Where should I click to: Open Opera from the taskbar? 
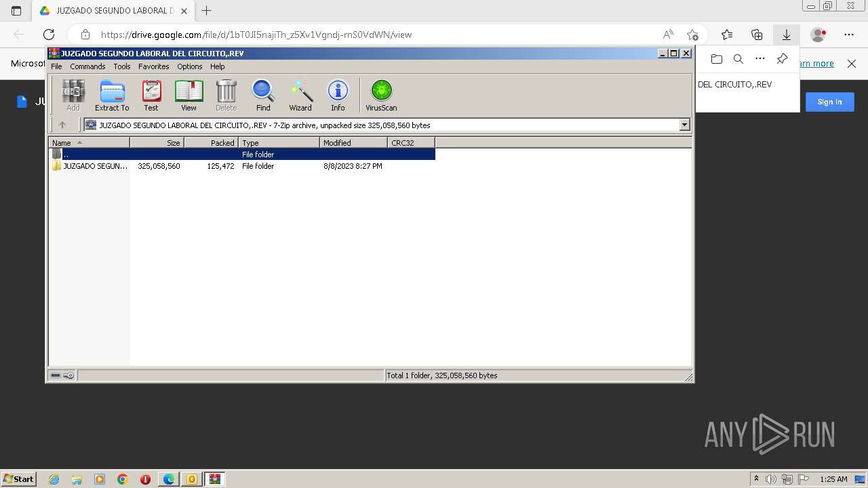(x=145, y=479)
